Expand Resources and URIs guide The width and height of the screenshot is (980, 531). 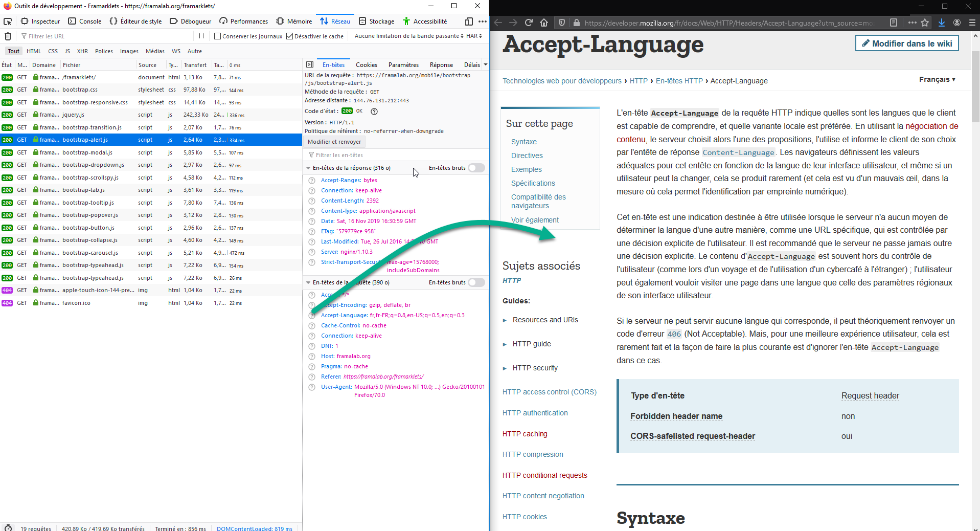click(505, 320)
